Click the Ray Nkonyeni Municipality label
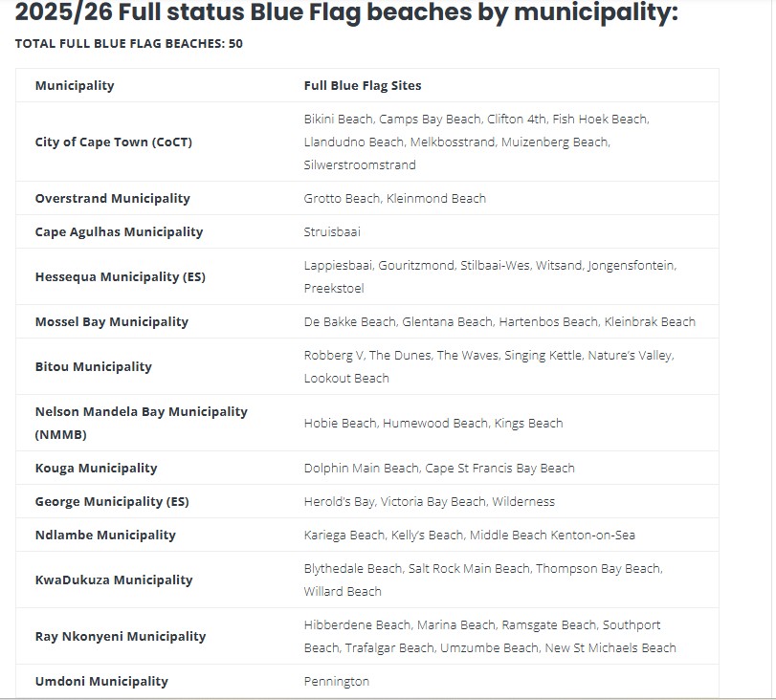 click(121, 637)
